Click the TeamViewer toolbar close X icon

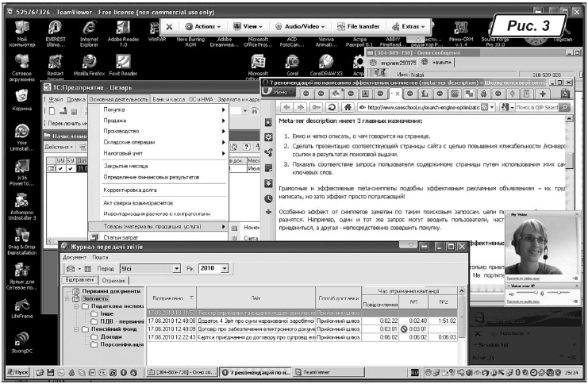tap(169, 26)
